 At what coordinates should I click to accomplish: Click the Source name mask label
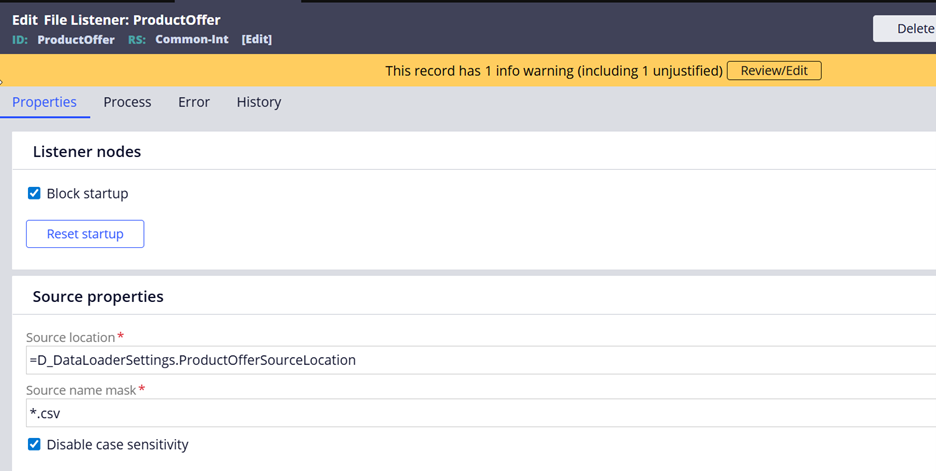[81, 389]
